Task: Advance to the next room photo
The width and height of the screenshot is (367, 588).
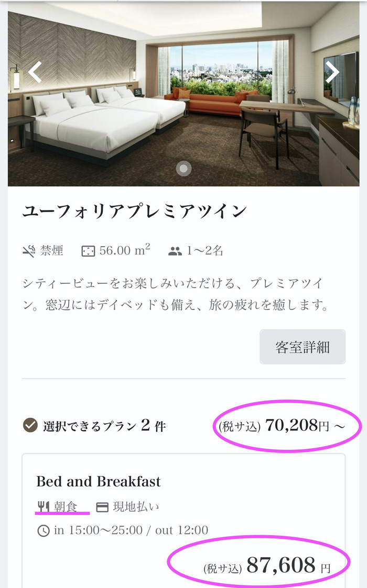Action: tap(332, 72)
